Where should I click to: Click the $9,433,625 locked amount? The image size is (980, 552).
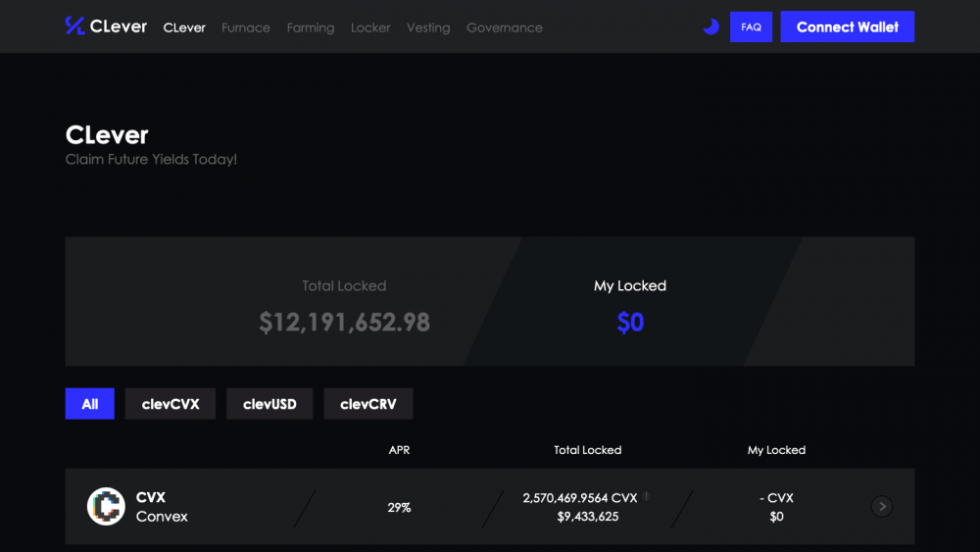tap(587, 517)
